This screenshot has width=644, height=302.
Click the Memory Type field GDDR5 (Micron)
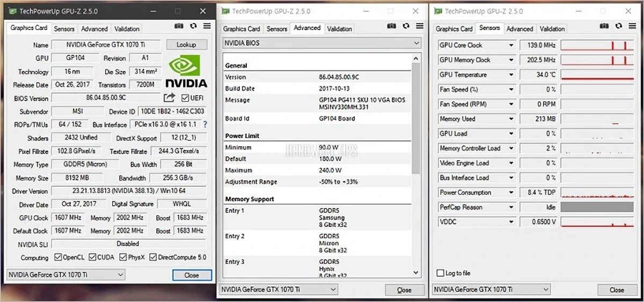tap(86, 164)
